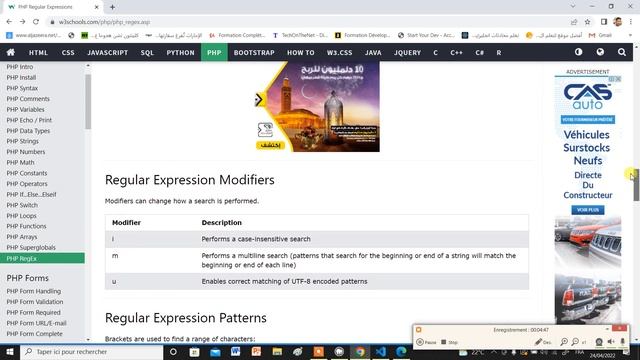
Task: Select the PYTHON tutorial menu
Action: 180,52
